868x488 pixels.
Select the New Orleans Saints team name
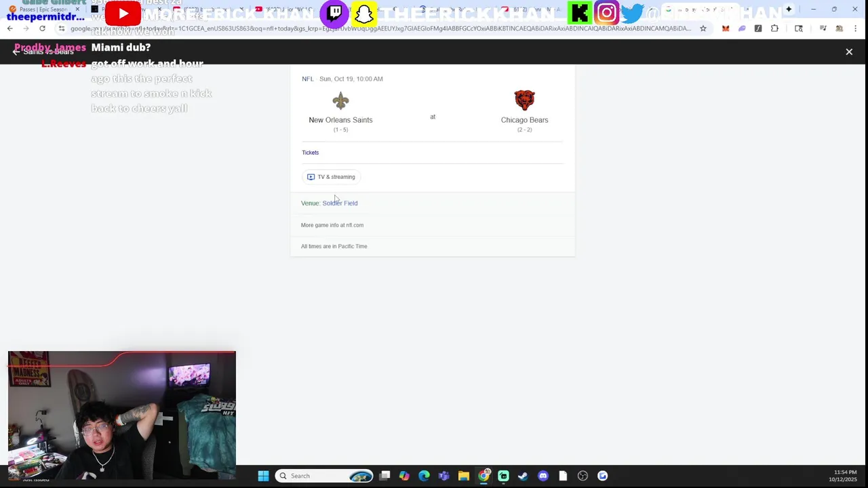[x=340, y=120]
